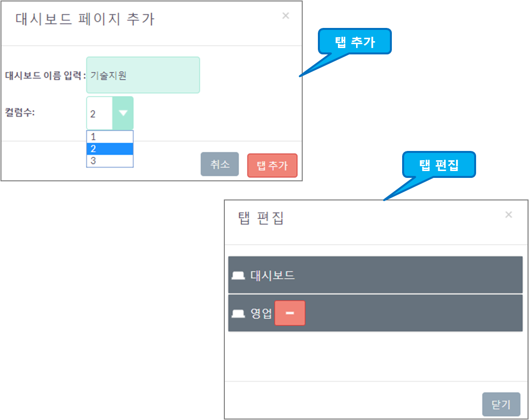Click the 대시보드 페이지 추가 title text
529x420 pixels.
85,19
